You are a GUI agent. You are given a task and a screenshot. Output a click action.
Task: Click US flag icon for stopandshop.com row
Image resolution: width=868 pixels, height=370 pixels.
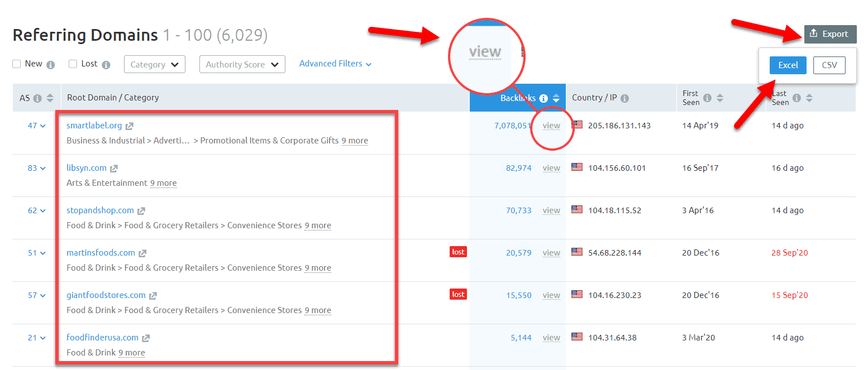pos(577,210)
